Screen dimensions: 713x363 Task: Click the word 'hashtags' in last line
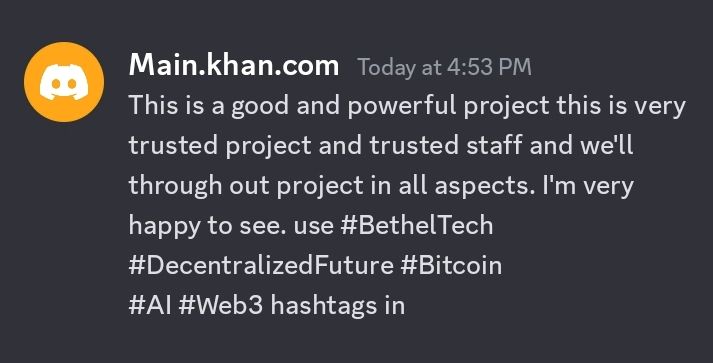tap(320, 305)
